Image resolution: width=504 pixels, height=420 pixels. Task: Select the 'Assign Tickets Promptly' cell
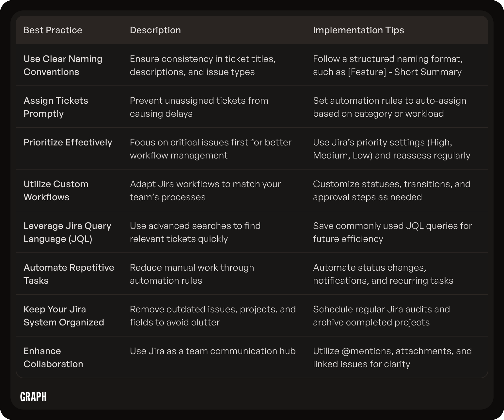click(56, 107)
